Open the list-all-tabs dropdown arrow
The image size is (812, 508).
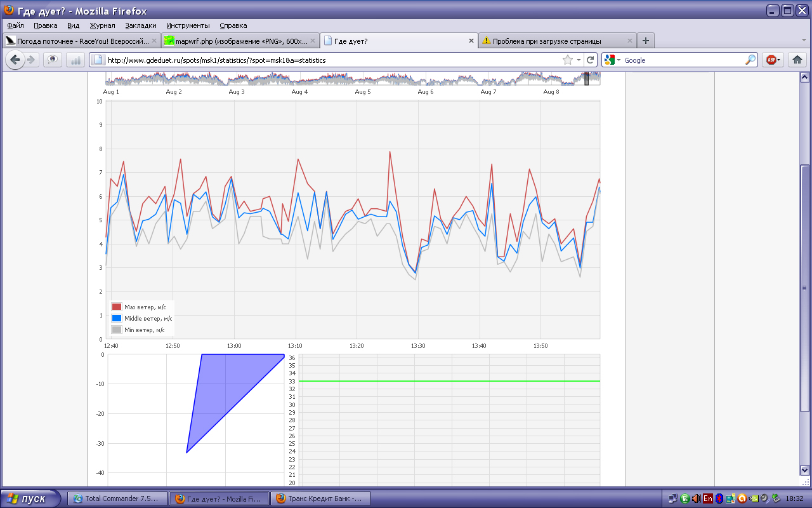click(x=804, y=40)
